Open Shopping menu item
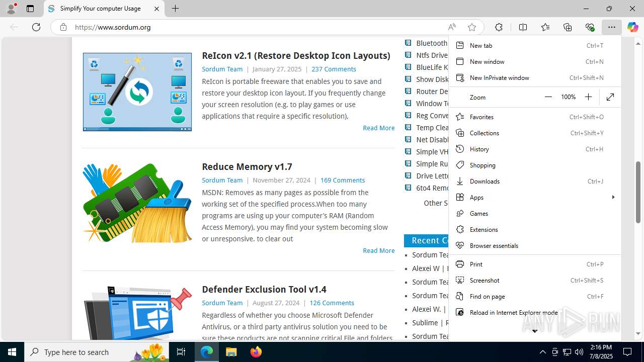 point(535,165)
